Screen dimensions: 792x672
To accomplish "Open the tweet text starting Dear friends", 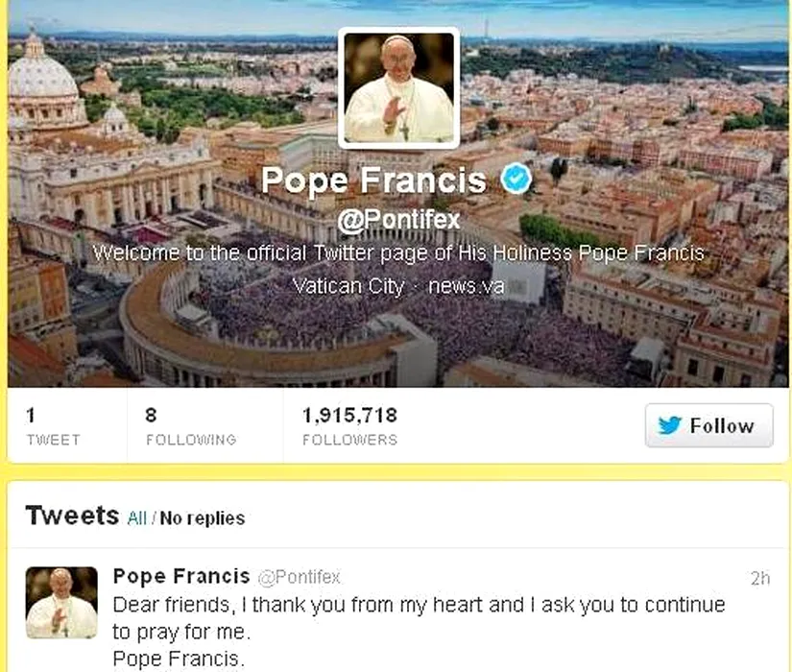I will pyautogui.click(x=419, y=617).
